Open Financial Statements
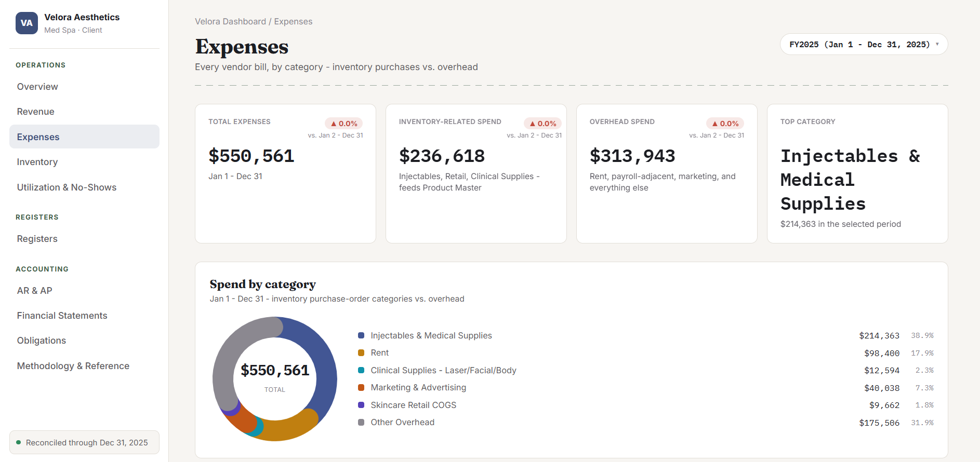980x462 pixels. (84, 316)
